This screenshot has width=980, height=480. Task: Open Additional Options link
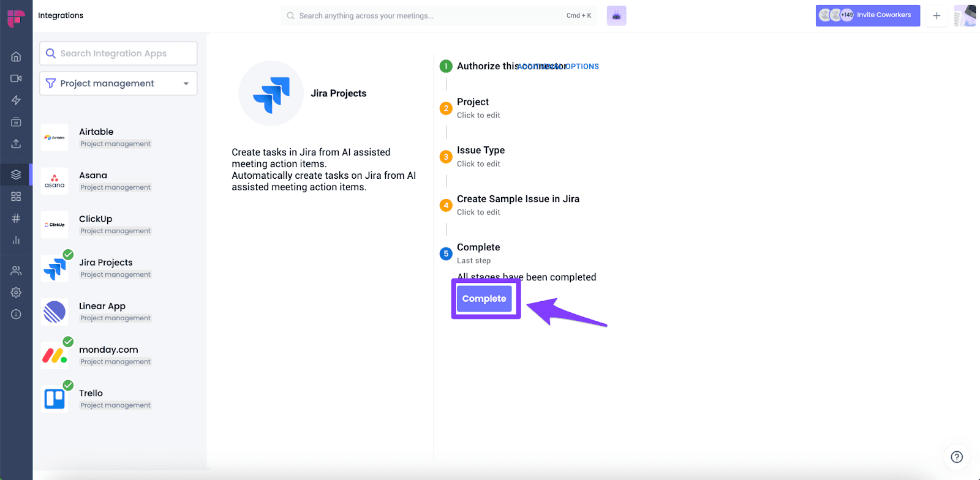(x=558, y=67)
